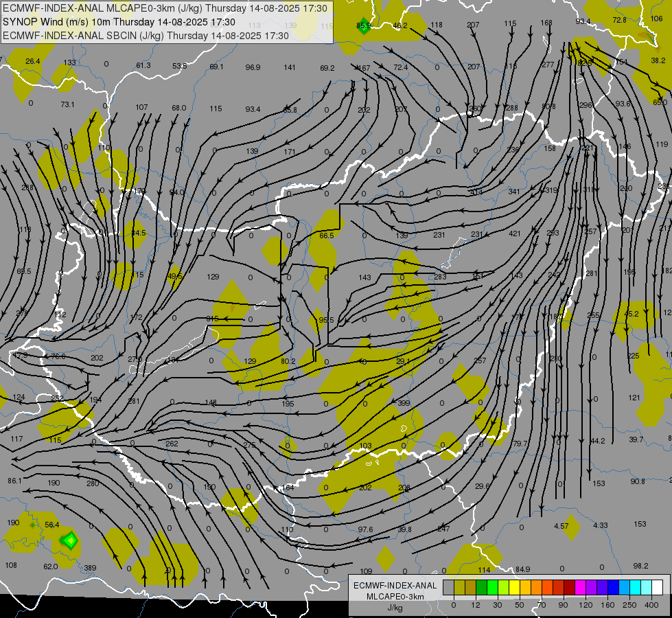Screen dimensions: 672x618
Task: Select map value 98.2
Action: click(x=640, y=566)
